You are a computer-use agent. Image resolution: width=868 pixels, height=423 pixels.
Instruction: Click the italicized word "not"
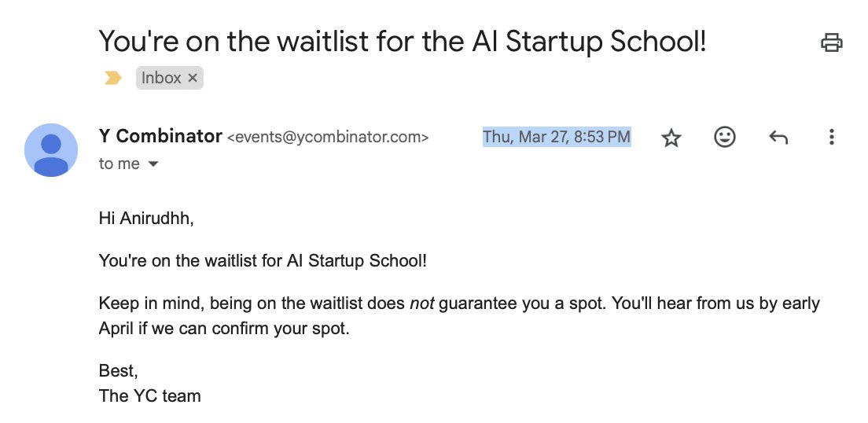(x=422, y=303)
